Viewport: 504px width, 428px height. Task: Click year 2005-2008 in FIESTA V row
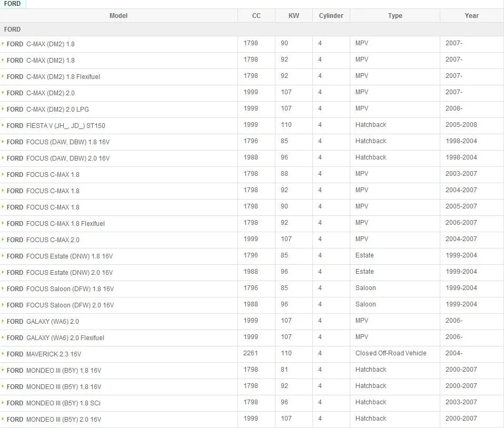click(x=461, y=125)
